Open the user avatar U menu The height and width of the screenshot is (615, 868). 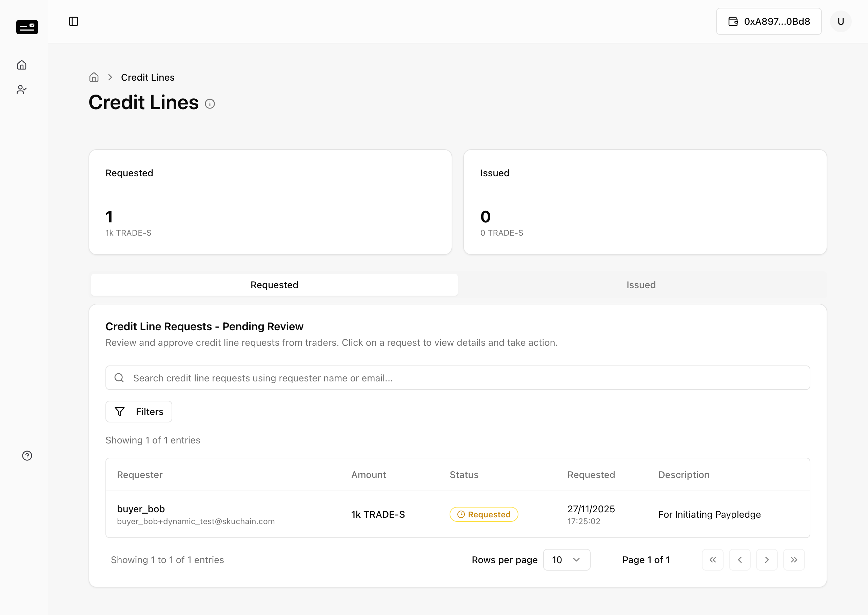tap(841, 21)
